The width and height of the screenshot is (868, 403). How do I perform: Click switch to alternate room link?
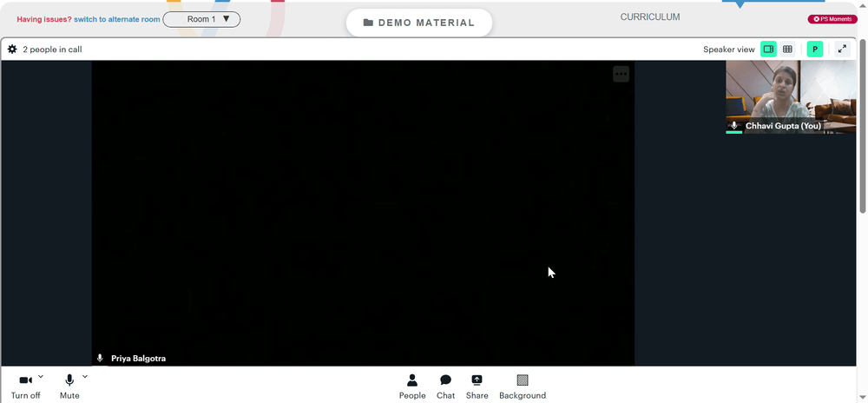pos(117,19)
